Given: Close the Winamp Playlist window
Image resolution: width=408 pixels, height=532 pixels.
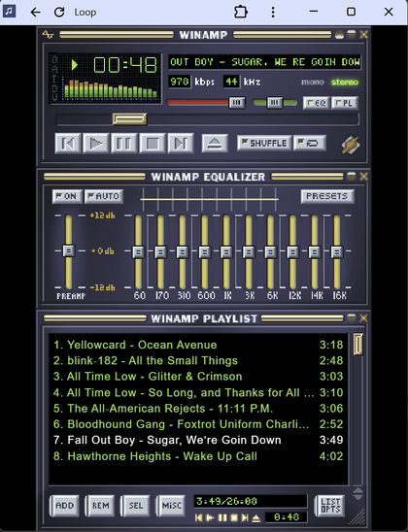Looking at the screenshot, I should click(363, 317).
